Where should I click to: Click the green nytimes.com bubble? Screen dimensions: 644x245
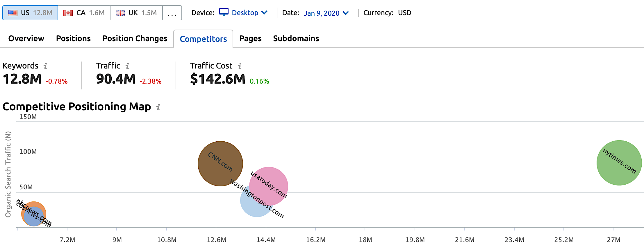pos(619,163)
